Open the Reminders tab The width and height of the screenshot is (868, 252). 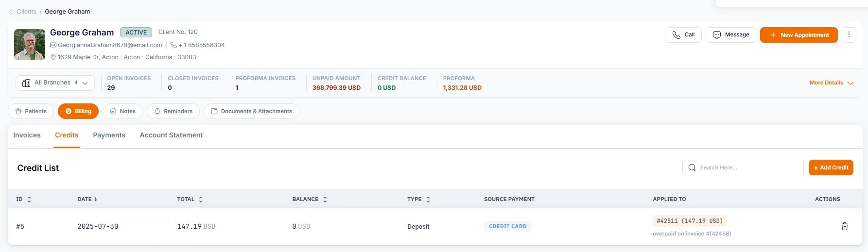click(x=173, y=111)
